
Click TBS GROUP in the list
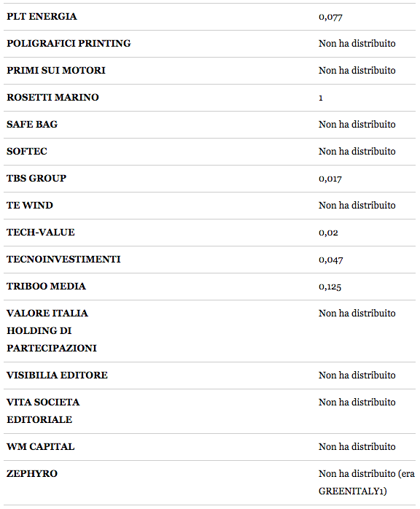tap(36, 178)
